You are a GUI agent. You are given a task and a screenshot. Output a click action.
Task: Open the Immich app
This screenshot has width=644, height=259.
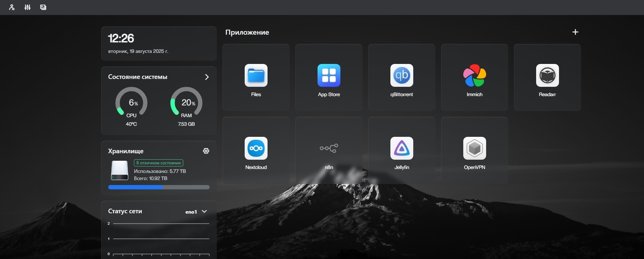[475, 78]
